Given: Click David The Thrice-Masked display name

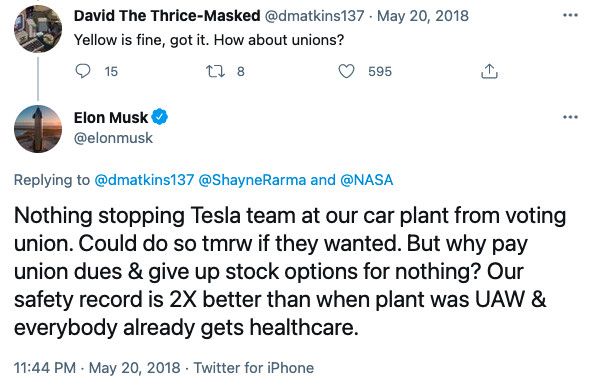Looking at the screenshot, I should tap(167, 16).
